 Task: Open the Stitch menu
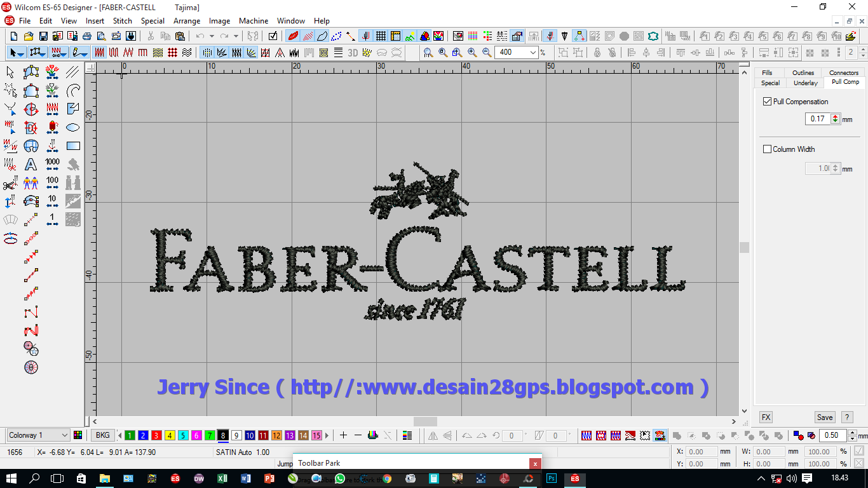[123, 21]
